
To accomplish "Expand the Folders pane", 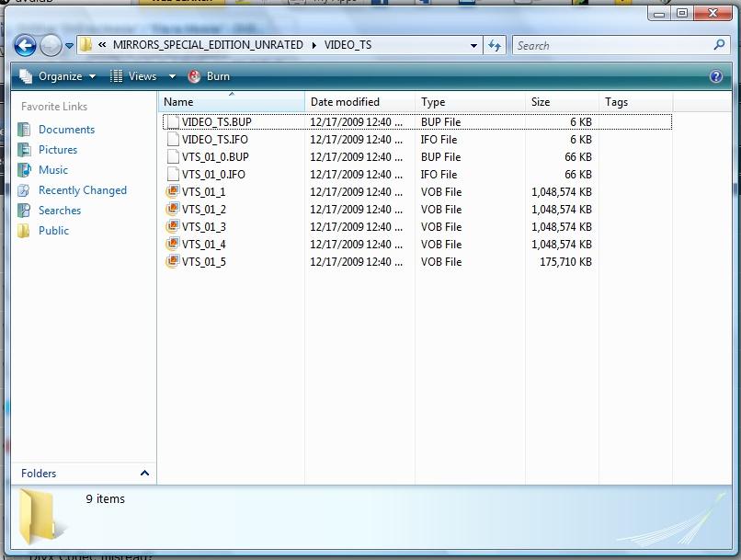I will [x=144, y=473].
